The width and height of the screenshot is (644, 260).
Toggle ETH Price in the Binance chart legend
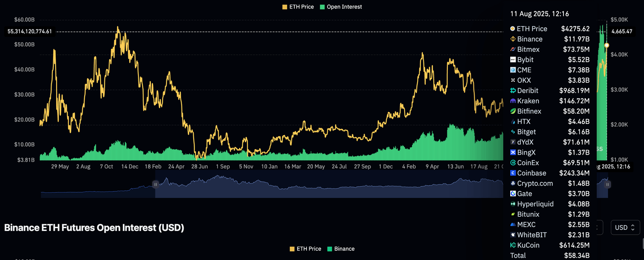tap(305, 249)
